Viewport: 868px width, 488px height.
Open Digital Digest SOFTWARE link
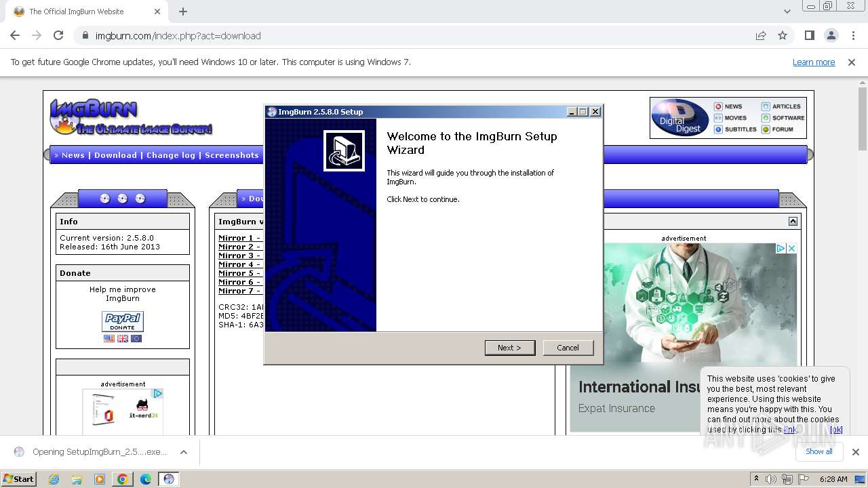pos(783,118)
